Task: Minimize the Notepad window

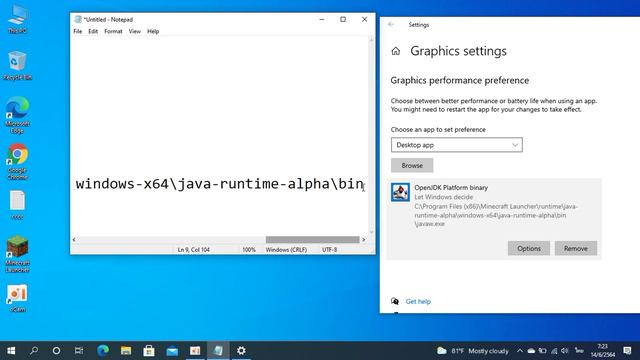Action: (x=322, y=19)
